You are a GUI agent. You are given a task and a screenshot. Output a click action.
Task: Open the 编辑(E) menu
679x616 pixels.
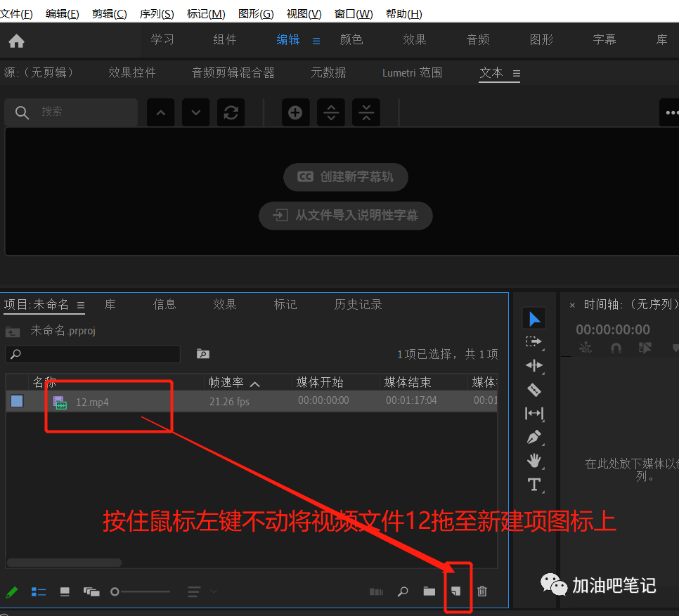point(62,14)
